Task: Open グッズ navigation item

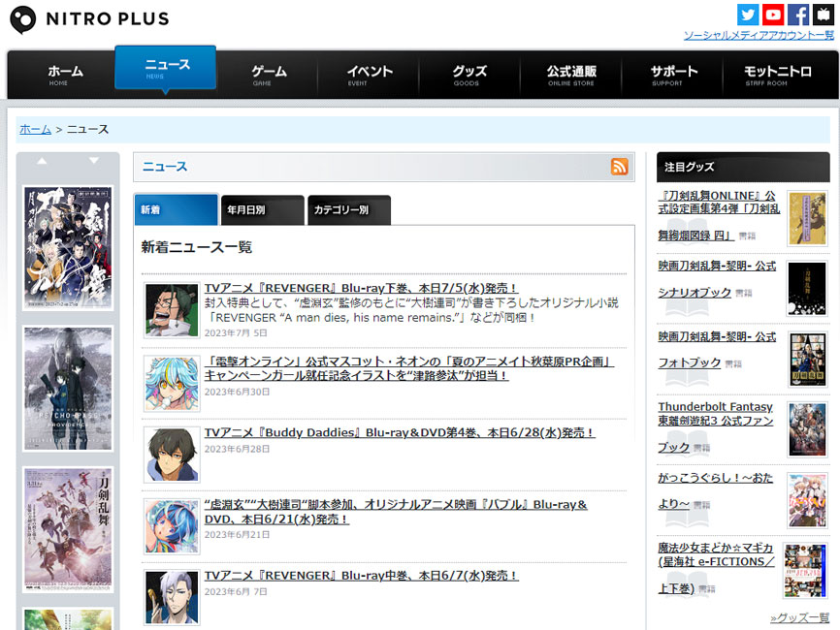Action: tap(469, 75)
